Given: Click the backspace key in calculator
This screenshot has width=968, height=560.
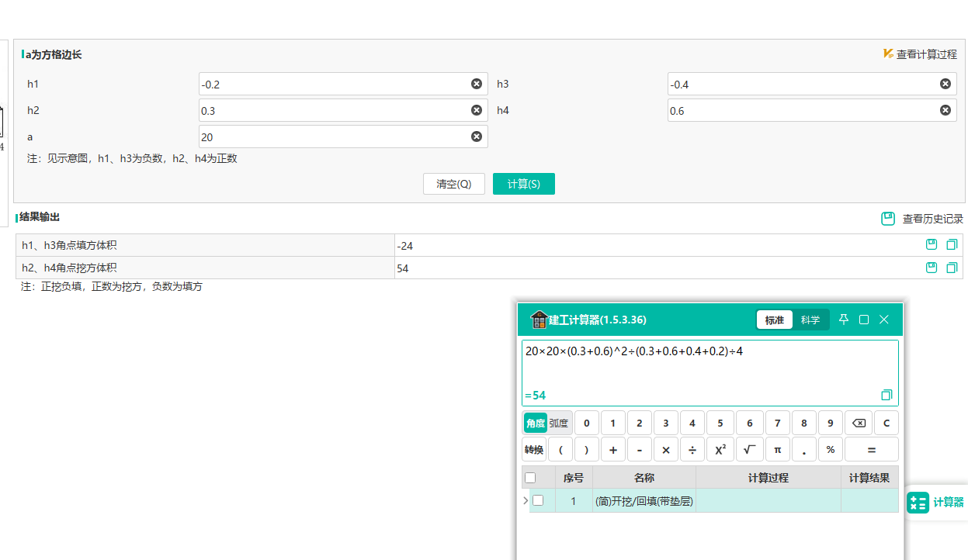Looking at the screenshot, I should 859,423.
